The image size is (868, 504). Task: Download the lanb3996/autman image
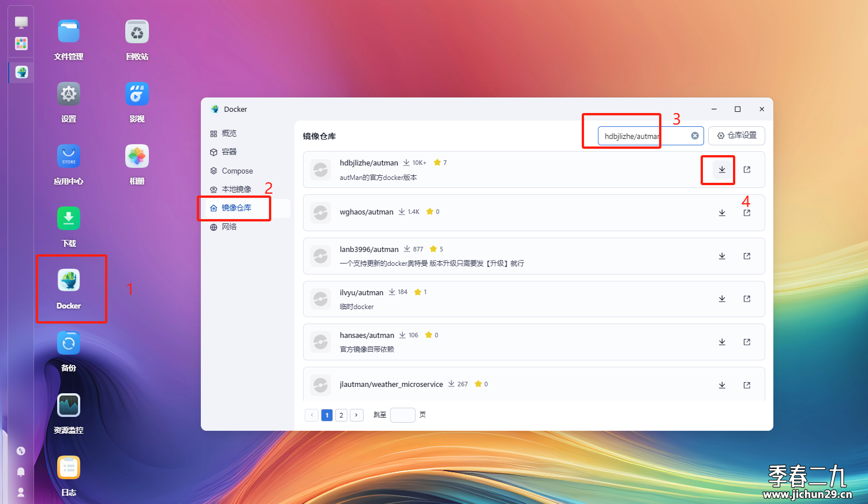pos(722,256)
